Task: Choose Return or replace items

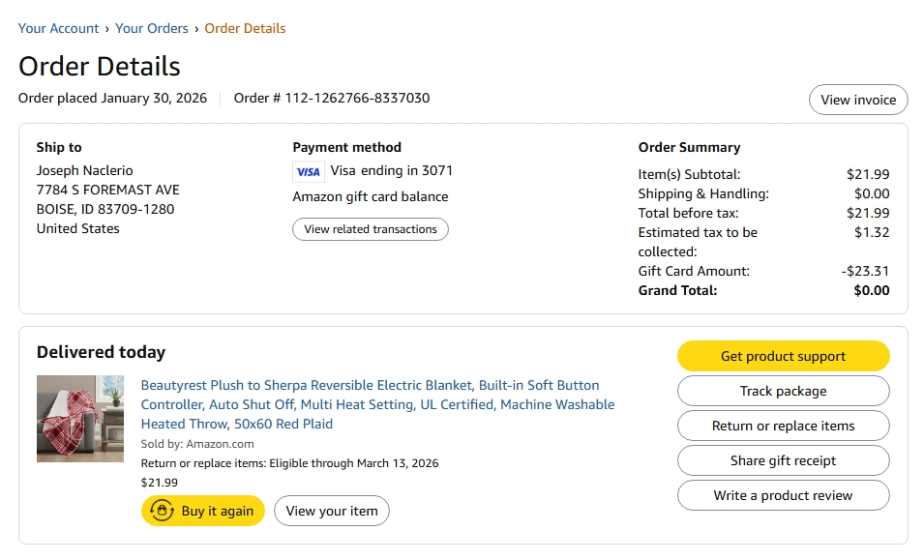Action: [x=783, y=426]
